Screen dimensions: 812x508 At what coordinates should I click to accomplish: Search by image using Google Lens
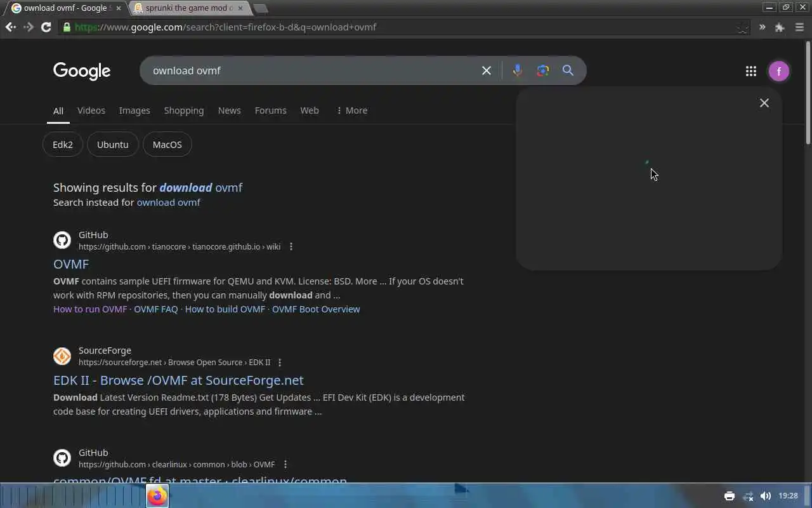point(542,70)
